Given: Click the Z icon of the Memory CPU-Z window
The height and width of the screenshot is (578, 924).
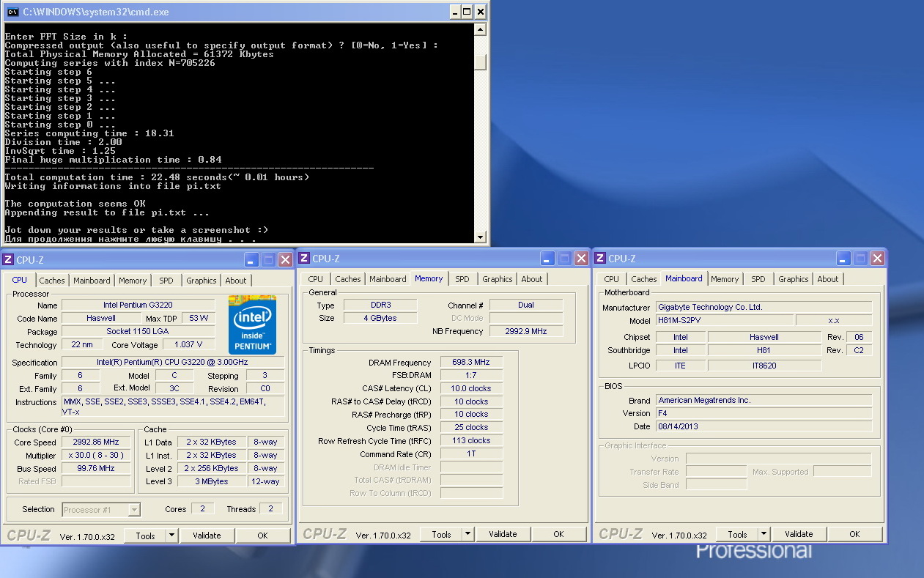Looking at the screenshot, I should pos(304,259).
